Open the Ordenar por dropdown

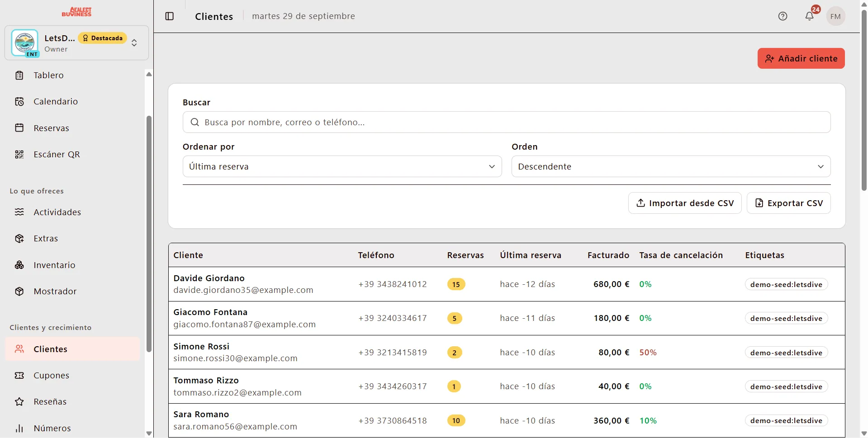342,166
